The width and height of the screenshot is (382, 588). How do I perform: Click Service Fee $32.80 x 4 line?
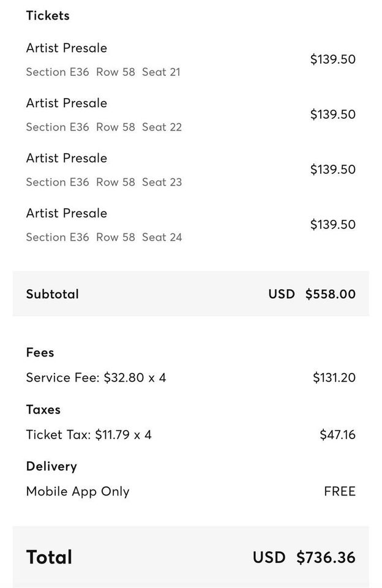coord(96,378)
